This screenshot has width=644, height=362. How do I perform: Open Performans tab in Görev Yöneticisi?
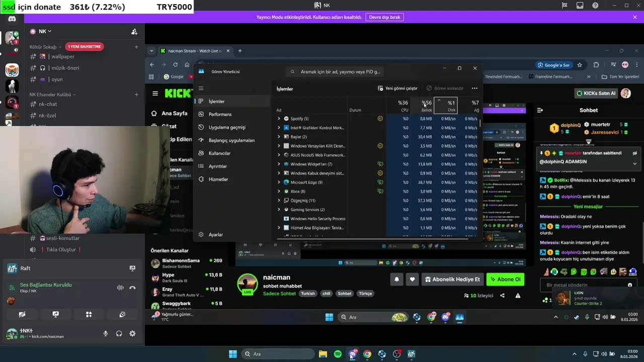tap(232, 114)
